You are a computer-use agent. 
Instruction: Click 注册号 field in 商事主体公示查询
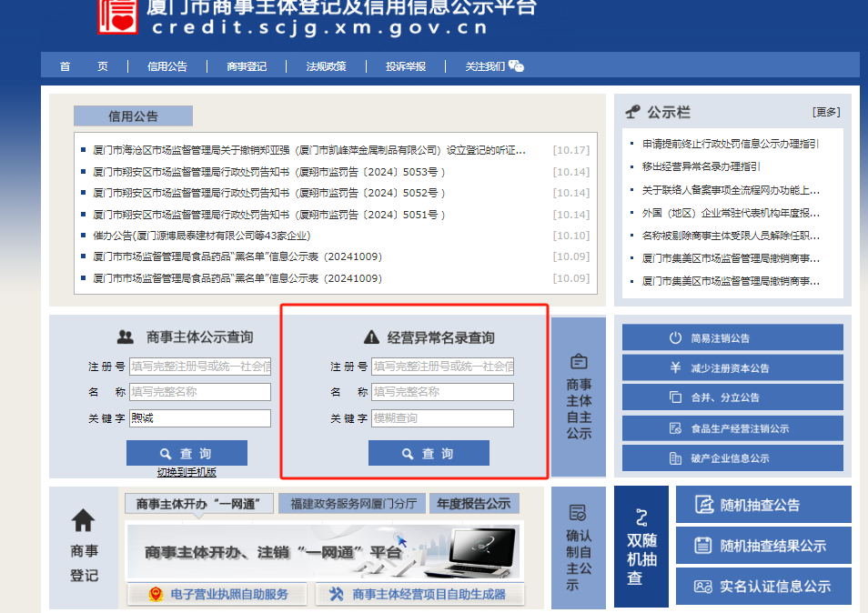(200, 367)
